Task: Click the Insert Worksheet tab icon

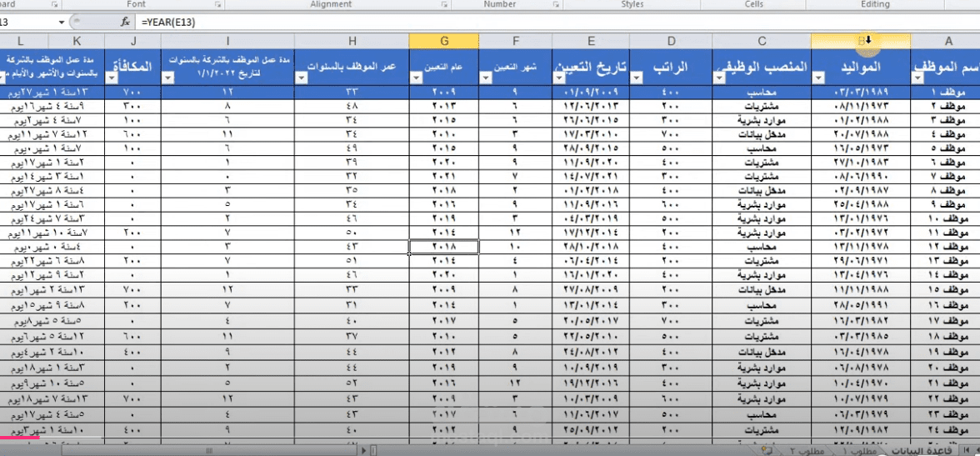Action: point(765,450)
